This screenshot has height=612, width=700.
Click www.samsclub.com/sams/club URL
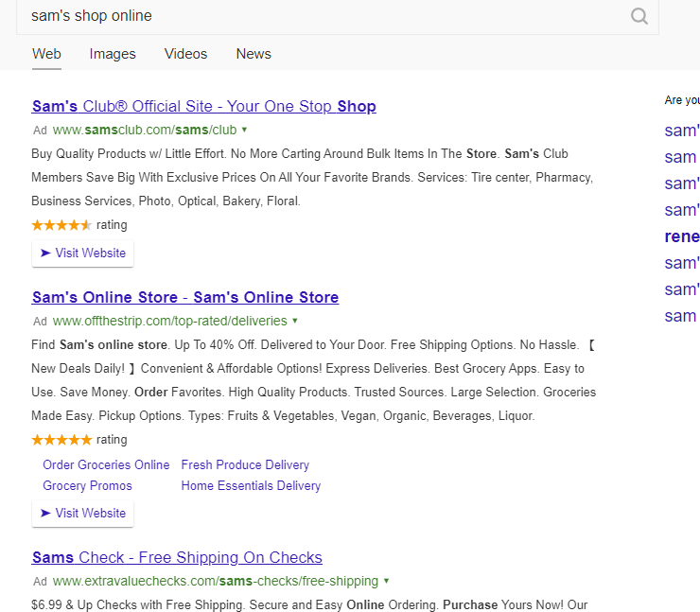click(x=145, y=130)
